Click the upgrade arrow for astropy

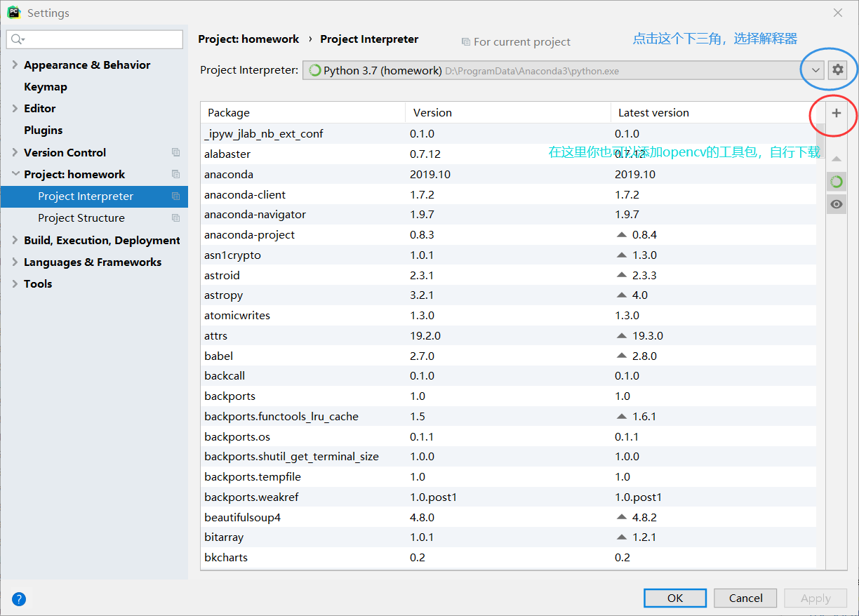point(621,295)
